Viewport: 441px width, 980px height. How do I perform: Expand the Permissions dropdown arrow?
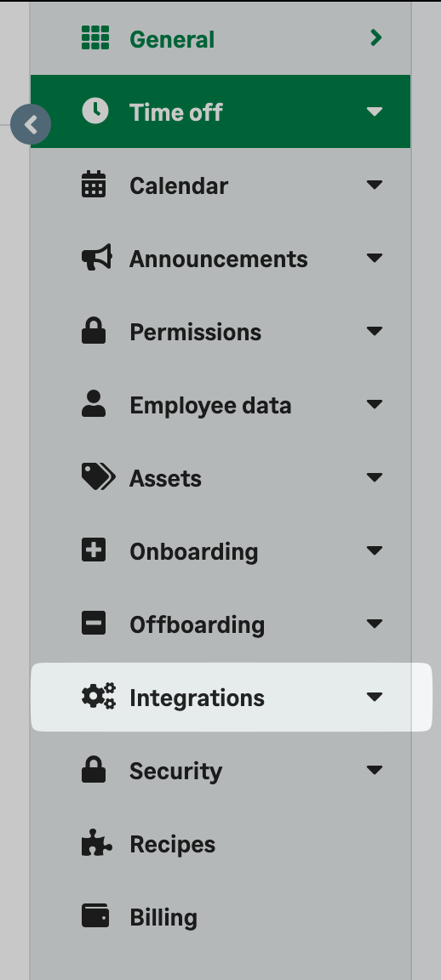click(374, 331)
